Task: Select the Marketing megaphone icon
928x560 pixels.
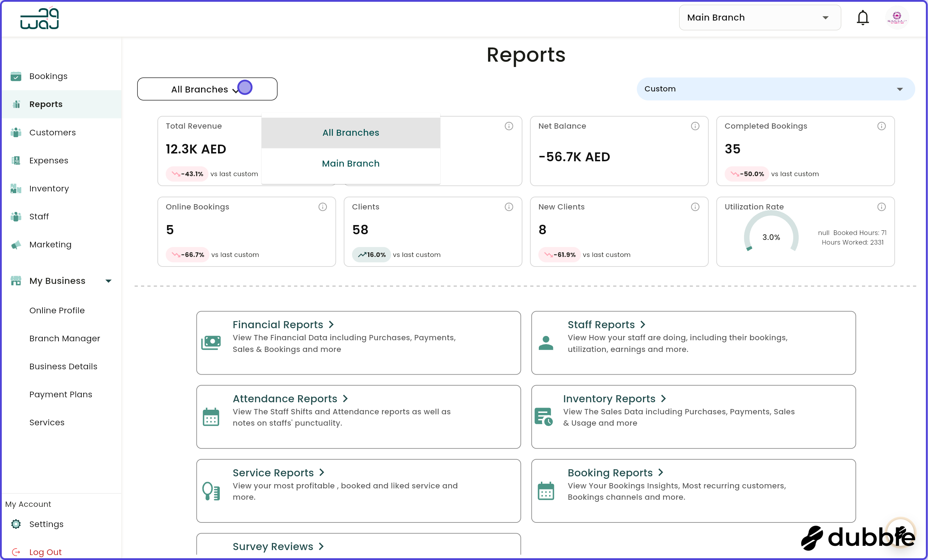Action: pyautogui.click(x=16, y=245)
